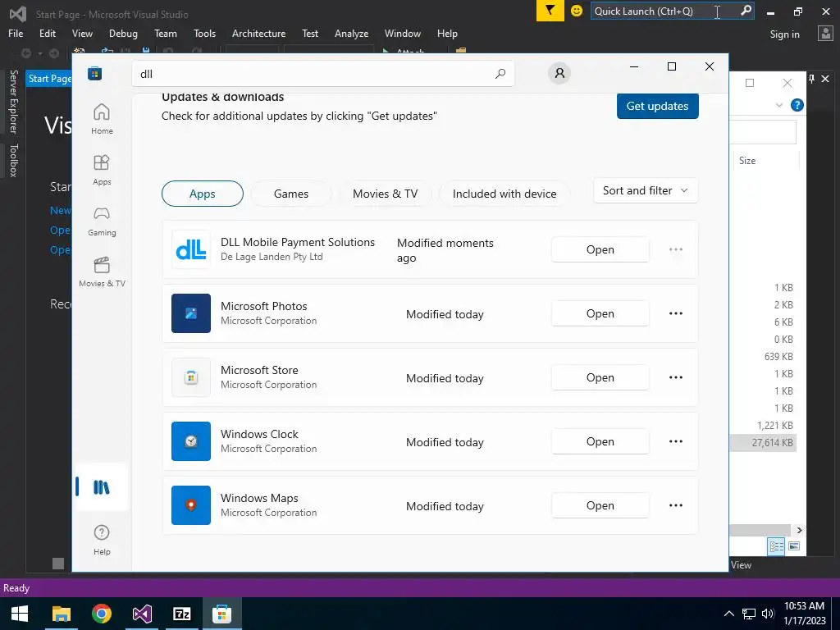
Task: Click the Get updates button
Action: point(657,106)
